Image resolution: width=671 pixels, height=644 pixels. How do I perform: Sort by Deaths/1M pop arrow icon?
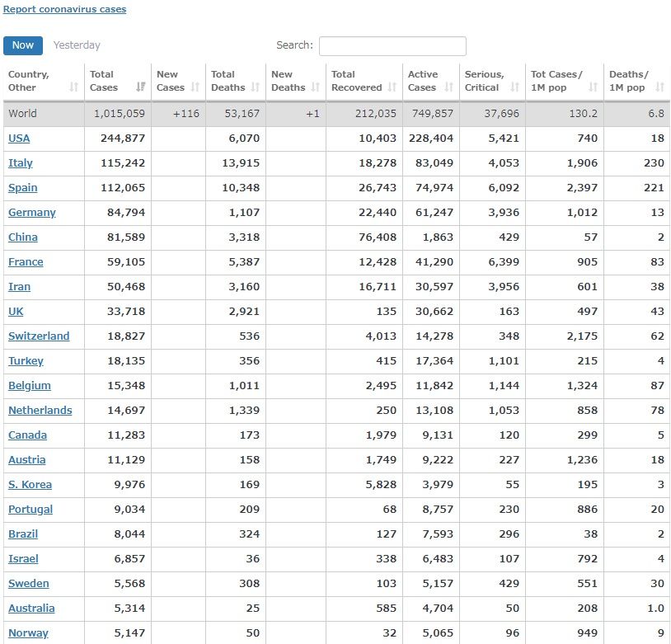click(x=659, y=87)
